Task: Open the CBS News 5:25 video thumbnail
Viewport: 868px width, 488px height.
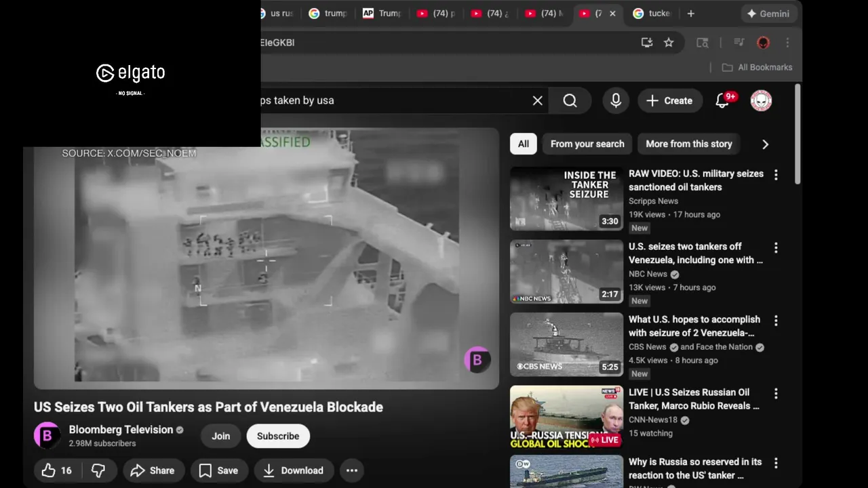Action: coord(566,344)
